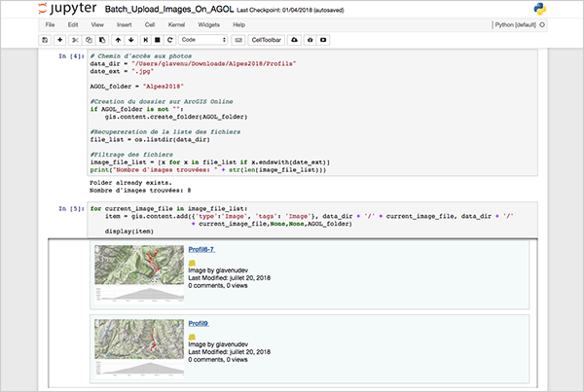Move selected cell up with arrow

point(117,40)
